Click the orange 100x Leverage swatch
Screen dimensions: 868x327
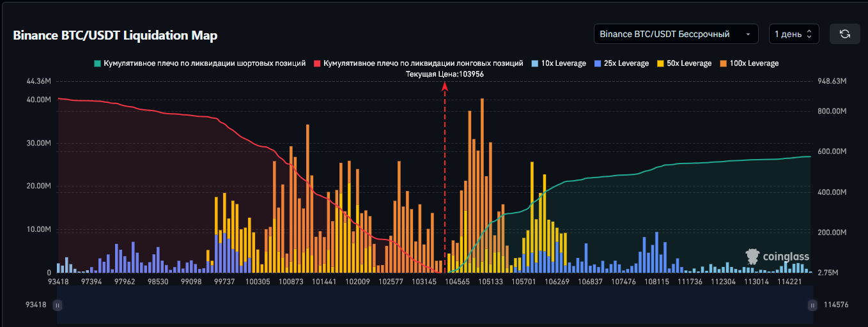click(x=724, y=63)
